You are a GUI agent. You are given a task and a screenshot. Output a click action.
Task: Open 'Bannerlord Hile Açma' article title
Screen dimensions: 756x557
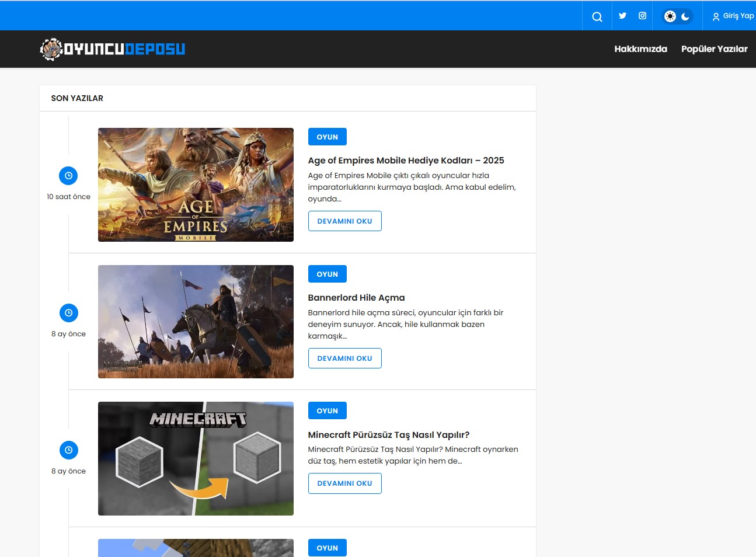click(356, 298)
